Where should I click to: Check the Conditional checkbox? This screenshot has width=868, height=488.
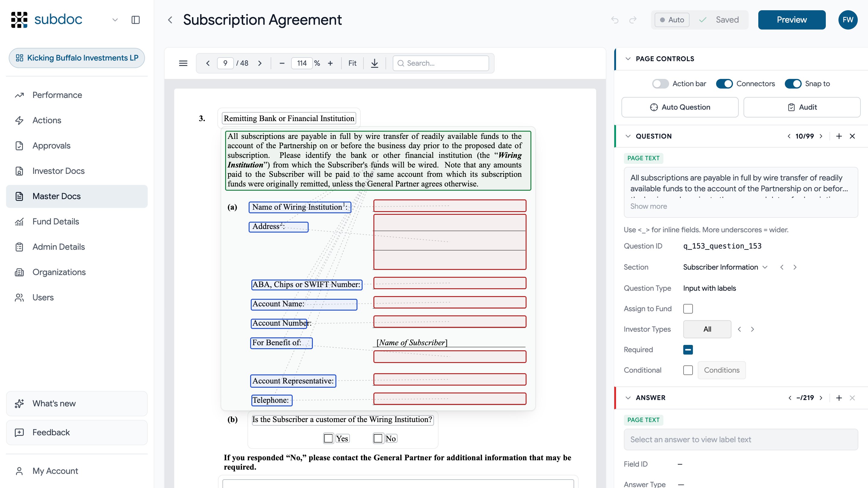tap(688, 370)
